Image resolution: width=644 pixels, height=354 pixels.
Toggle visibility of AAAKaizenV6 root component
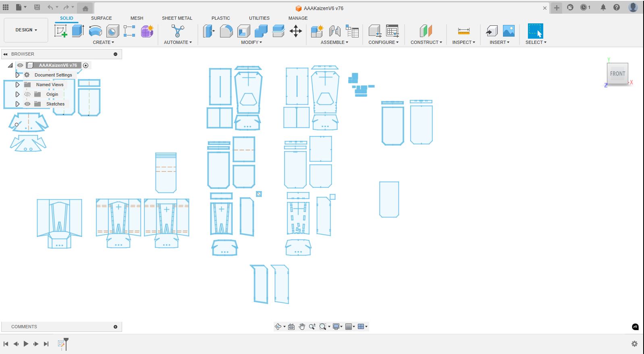[20, 65]
